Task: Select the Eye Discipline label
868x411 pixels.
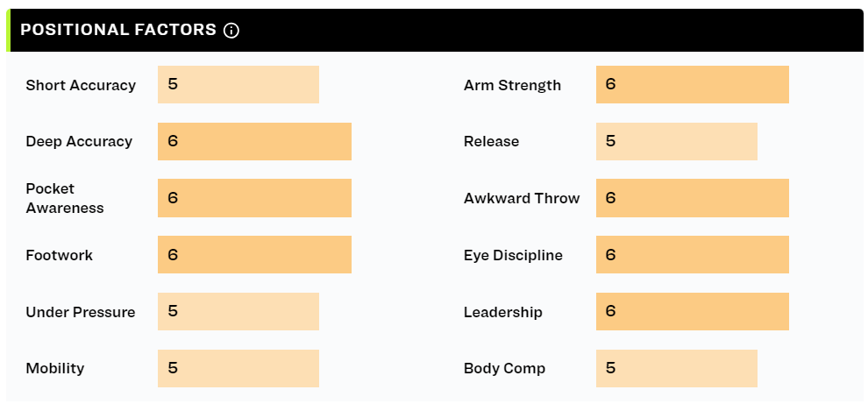Action: (513, 256)
